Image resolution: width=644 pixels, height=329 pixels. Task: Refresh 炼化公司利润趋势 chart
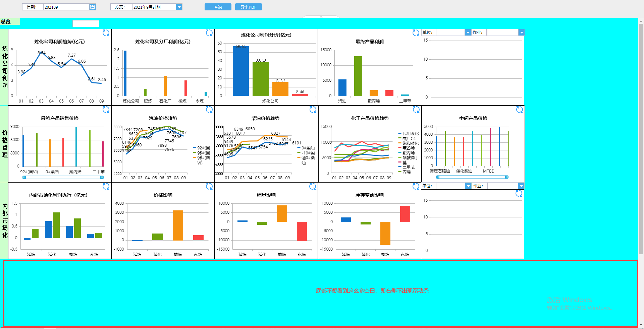pos(106,33)
